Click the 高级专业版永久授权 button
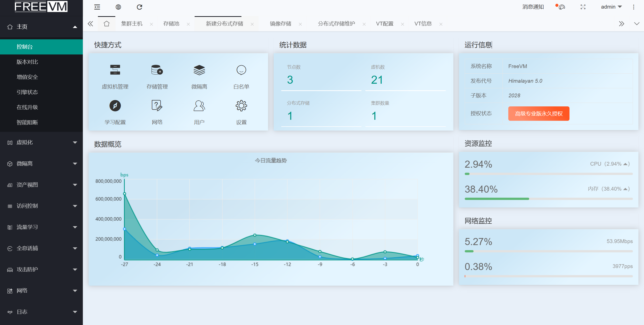 (x=539, y=114)
